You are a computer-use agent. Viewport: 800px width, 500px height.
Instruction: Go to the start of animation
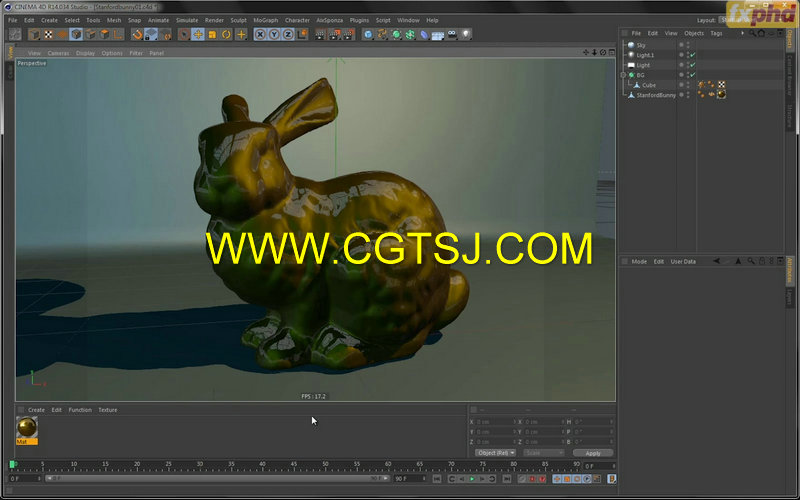pos(437,479)
